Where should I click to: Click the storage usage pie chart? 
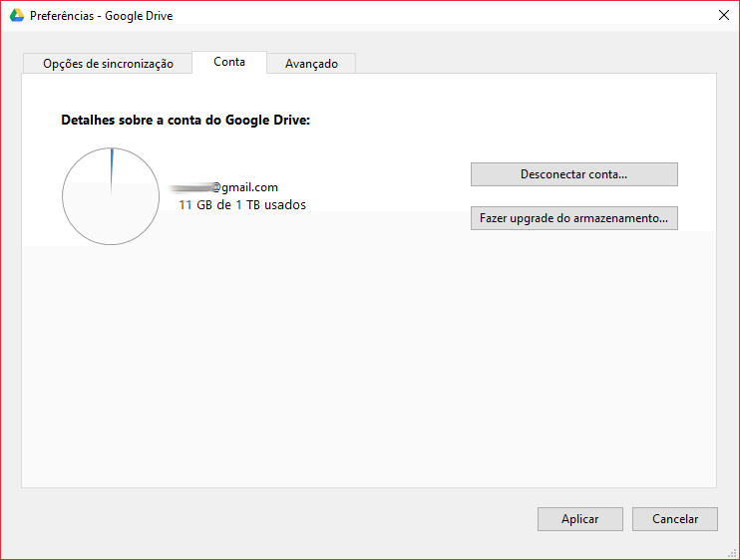pyautogui.click(x=111, y=196)
